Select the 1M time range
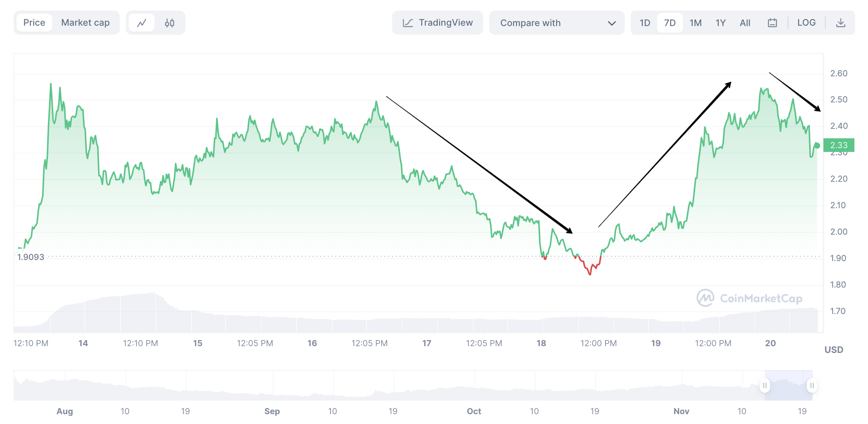Viewport: 868px width, 424px height. click(x=695, y=23)
